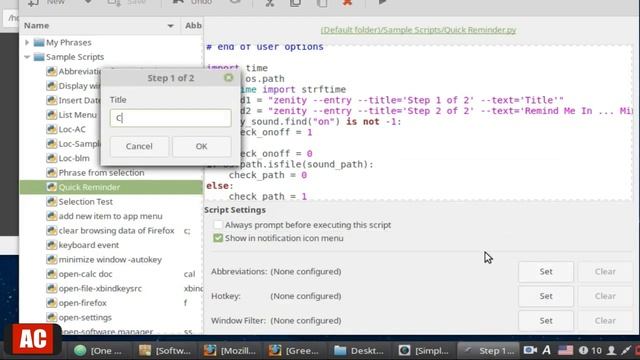Click the 'f' abbreviation for open-firefox
The height and width of the screenshot is (360, 640).
tap(185, 303)
